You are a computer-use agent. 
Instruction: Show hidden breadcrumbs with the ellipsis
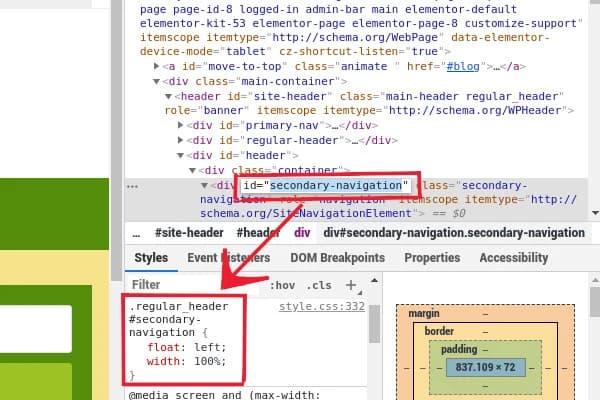point(136,234)
